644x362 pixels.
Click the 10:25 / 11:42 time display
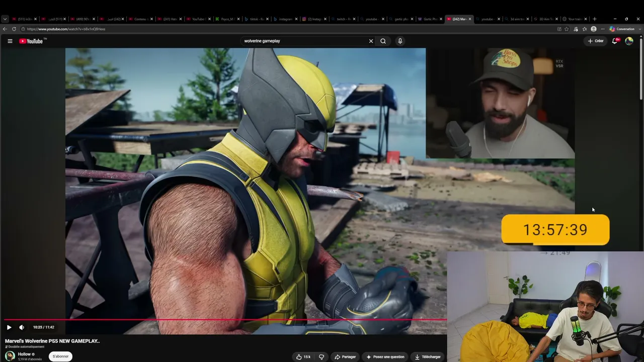point(44,327)
